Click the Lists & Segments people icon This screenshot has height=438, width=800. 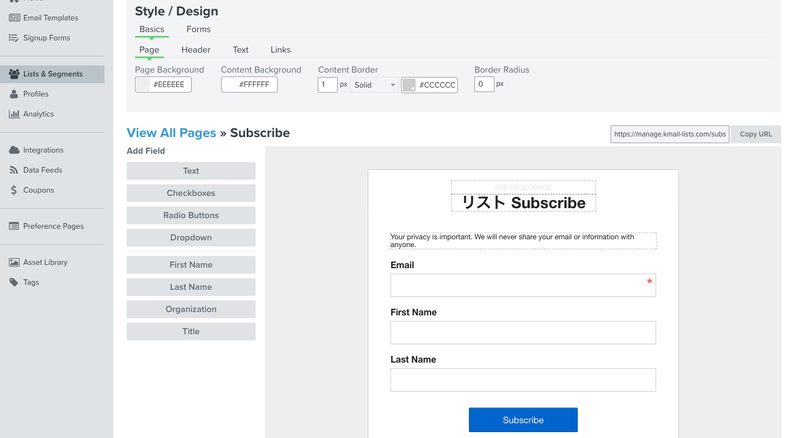tap(14, 74)
